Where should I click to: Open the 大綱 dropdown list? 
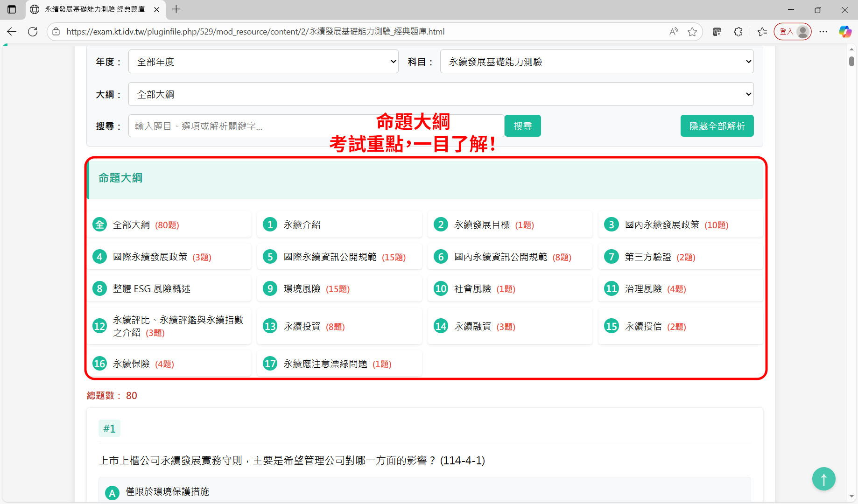(x=441, y=94)
